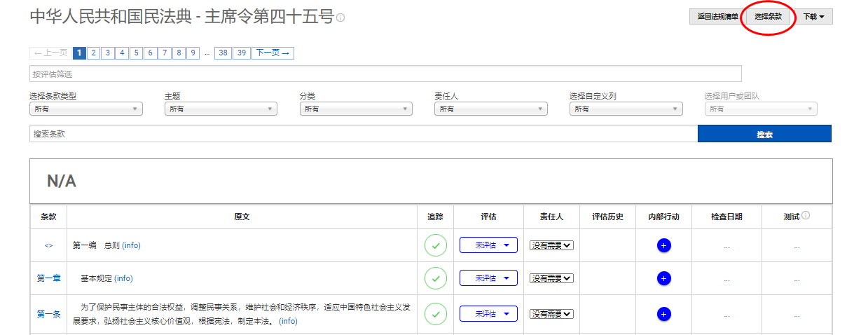Screen dimensions: 868x335
Task: Go to page 38
Action: point(223,53)
